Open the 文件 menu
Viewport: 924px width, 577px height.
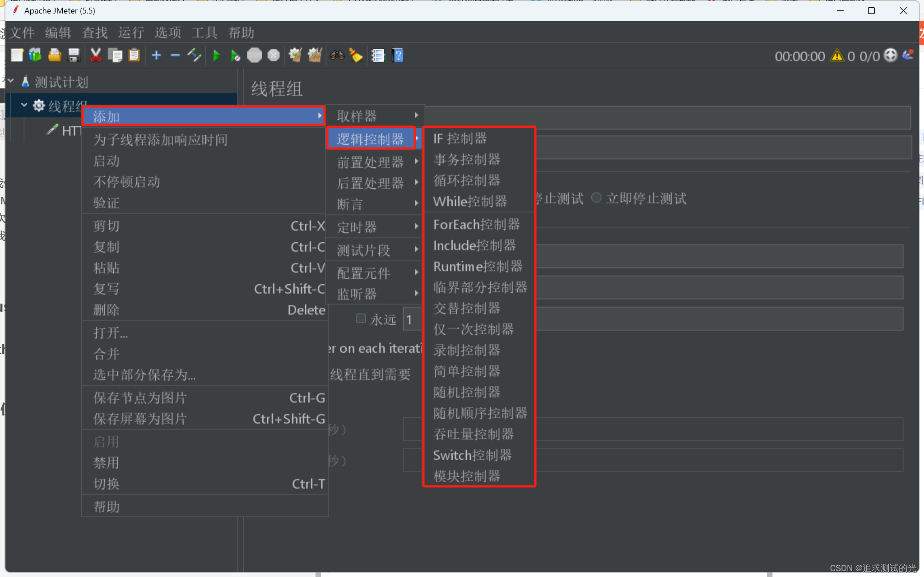click(22, 32)
